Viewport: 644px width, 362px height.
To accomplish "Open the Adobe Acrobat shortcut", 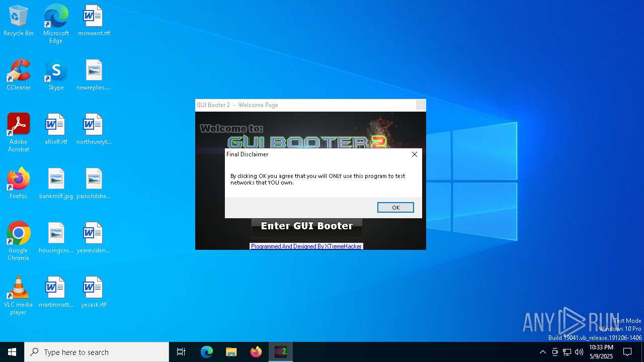I will tap(19, 133).
